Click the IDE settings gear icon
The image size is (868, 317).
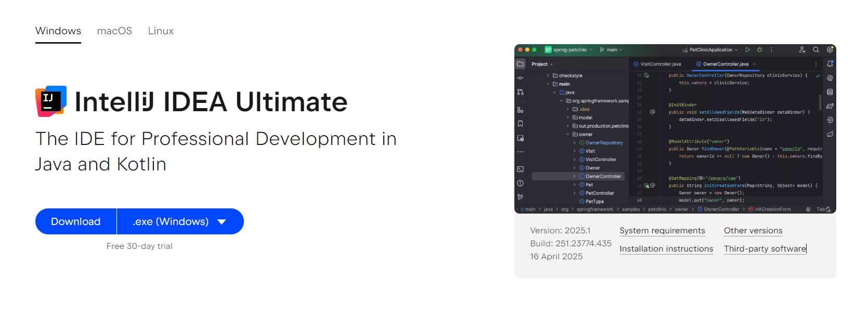(x=830, y=50)
